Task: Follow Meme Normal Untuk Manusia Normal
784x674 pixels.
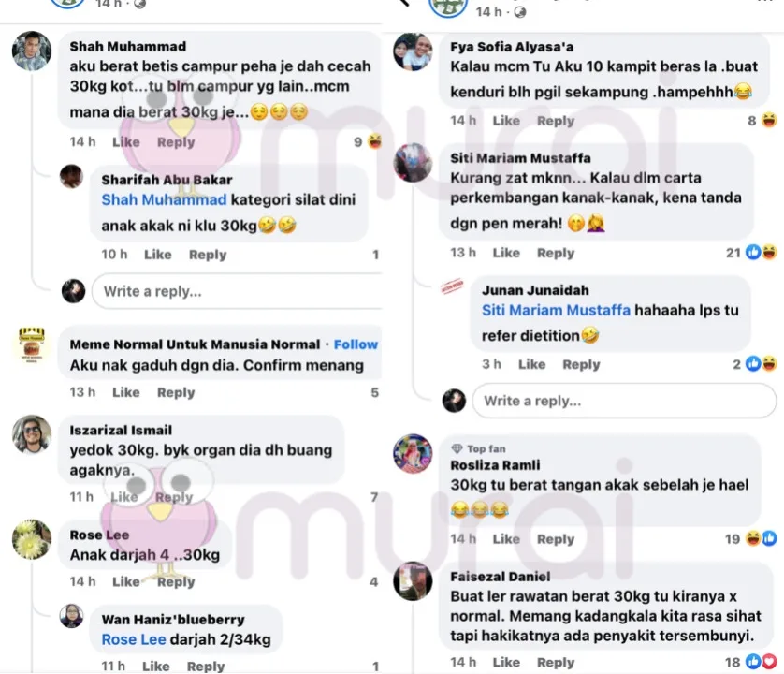Action: [356, 344]
